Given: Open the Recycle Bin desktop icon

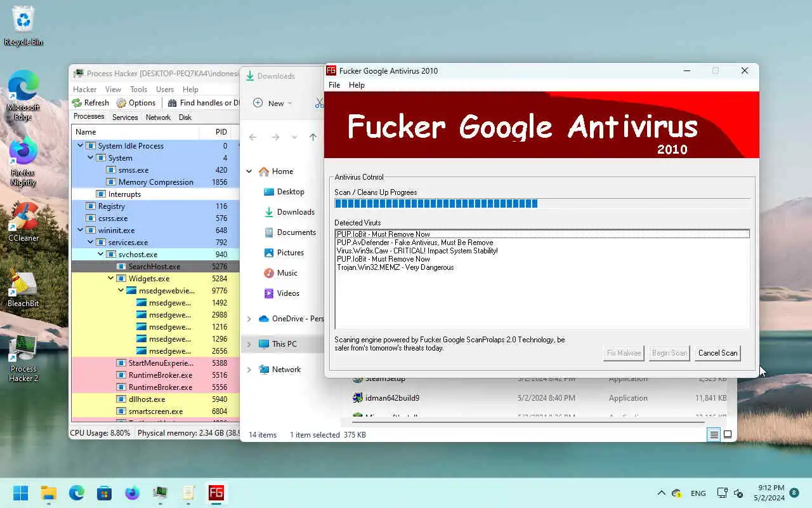Looking at the screenshot, I should 23,25.
